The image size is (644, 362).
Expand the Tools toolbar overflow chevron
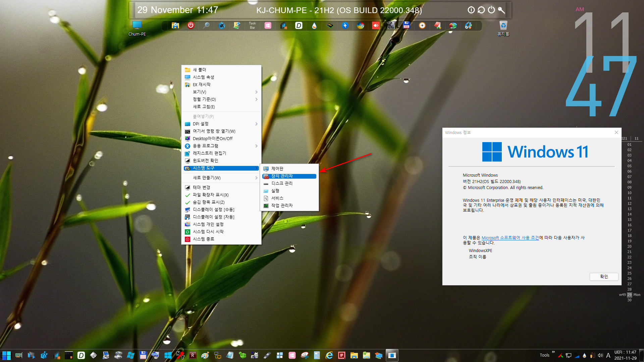pyautogui.click(x=553, y=352)
